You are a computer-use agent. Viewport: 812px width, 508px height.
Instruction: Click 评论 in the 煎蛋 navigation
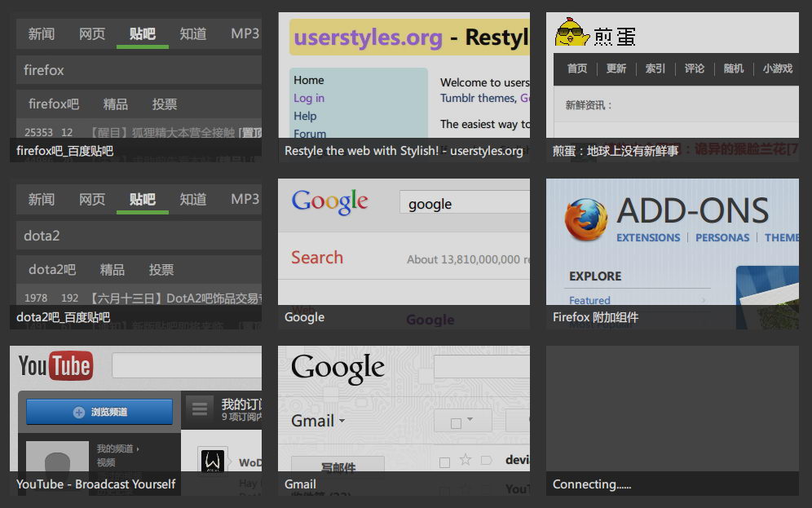point(695,68)
